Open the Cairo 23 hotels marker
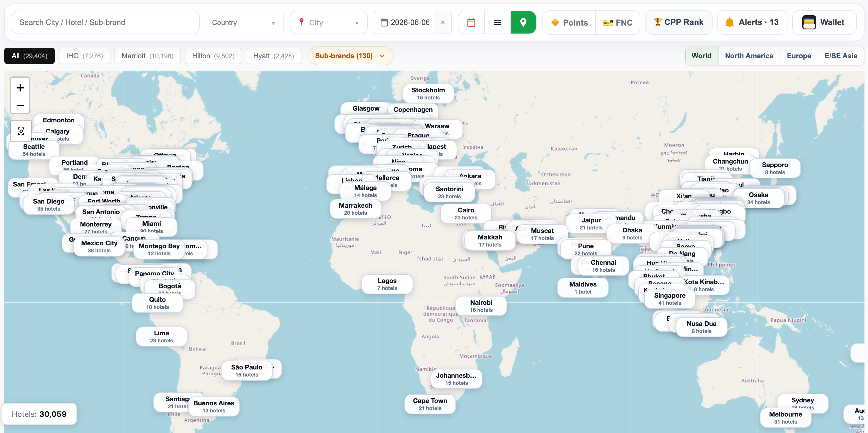The image size is (868, 433). point(466,214)
